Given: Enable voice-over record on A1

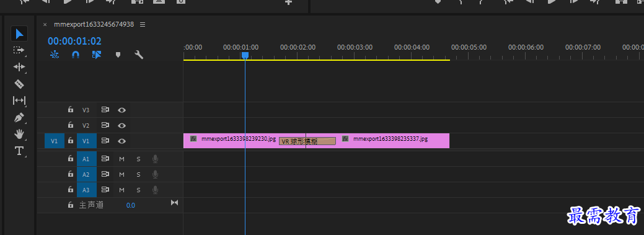Looking at the screenshot, I should click(x=155, y=159).
